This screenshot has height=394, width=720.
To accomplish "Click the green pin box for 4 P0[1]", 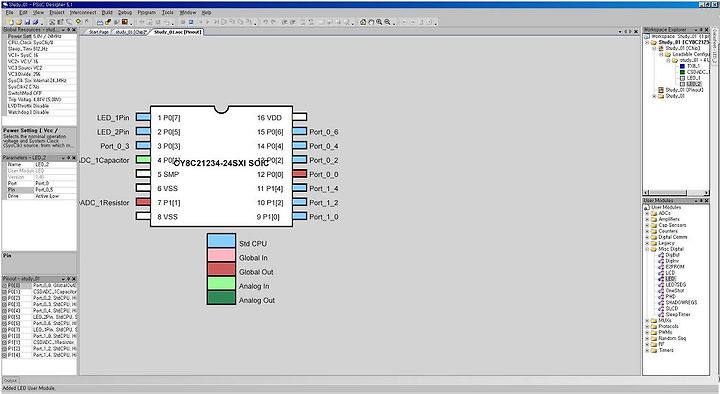I will 143,160.
